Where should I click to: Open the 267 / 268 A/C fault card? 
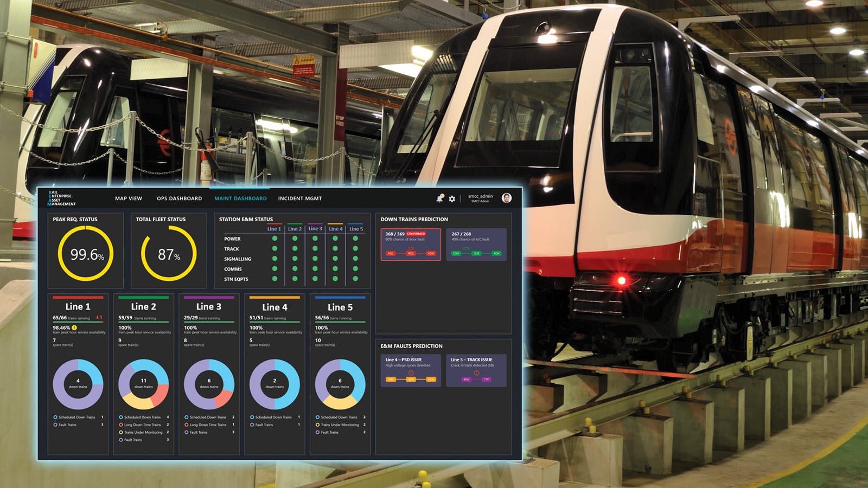click(476, 244)
